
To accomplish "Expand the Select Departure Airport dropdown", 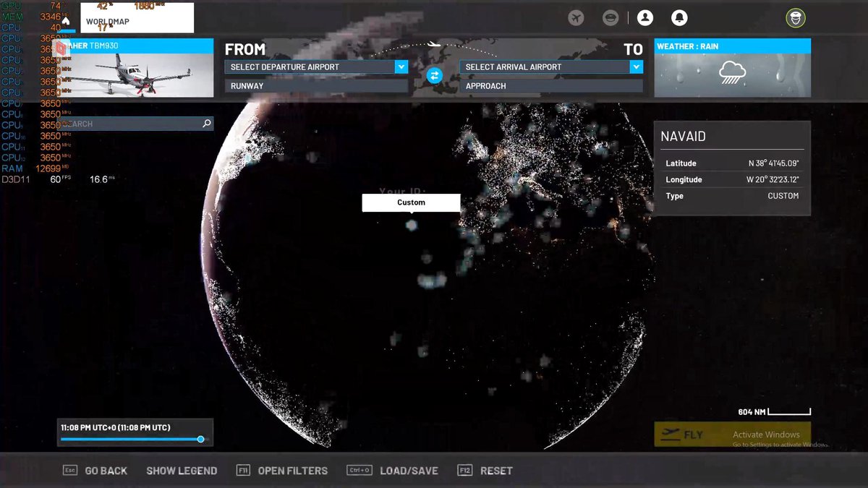I will [401, 67].
